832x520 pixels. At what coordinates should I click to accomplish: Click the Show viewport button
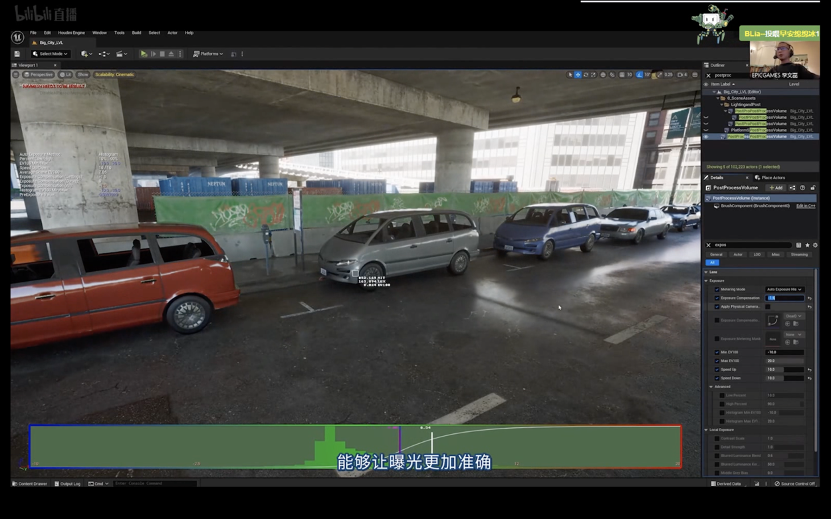point(83,74)
